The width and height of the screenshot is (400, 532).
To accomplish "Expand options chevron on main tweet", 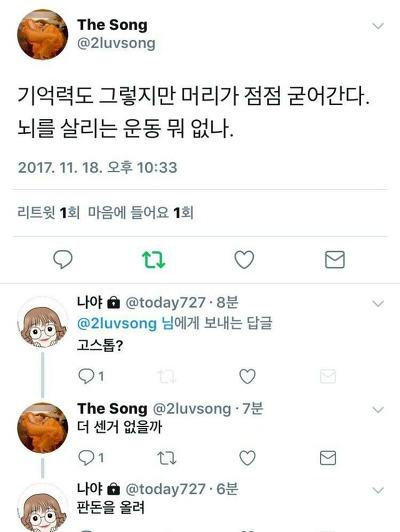I will click(x=378, y=26).
